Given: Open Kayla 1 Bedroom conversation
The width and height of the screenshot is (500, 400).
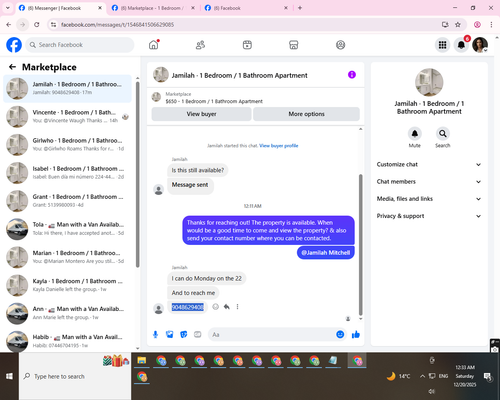Looking at the screenshot, I should click(67, 285).
